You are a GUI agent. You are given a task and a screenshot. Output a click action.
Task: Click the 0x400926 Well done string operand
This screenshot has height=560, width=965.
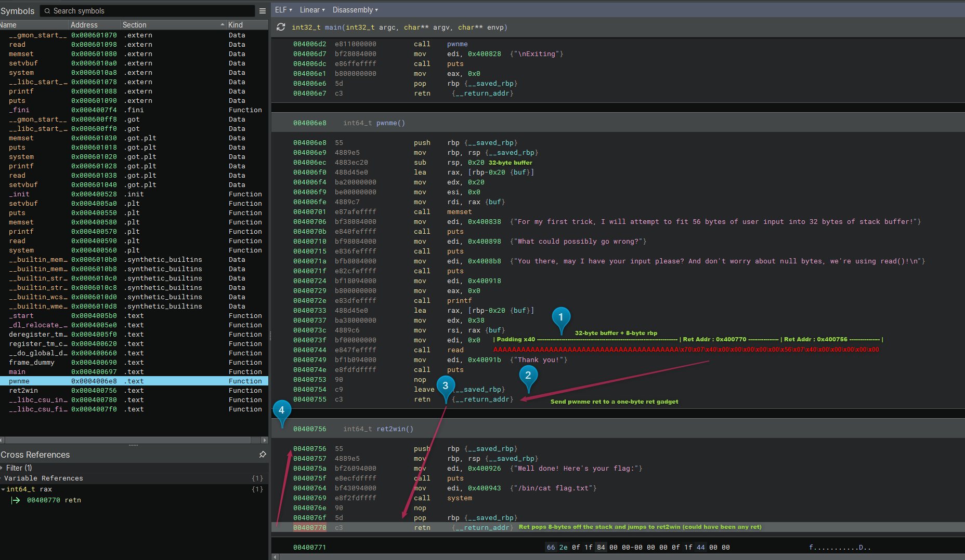[484, 469]
